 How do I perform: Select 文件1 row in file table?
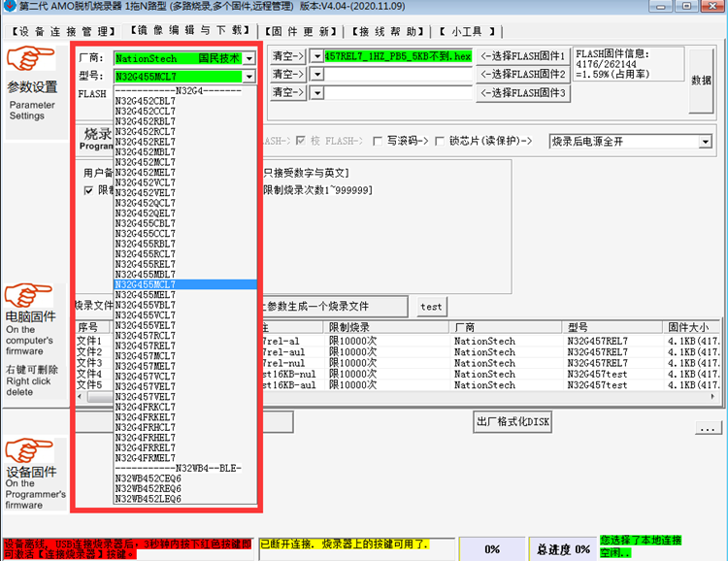pos(398,341)
